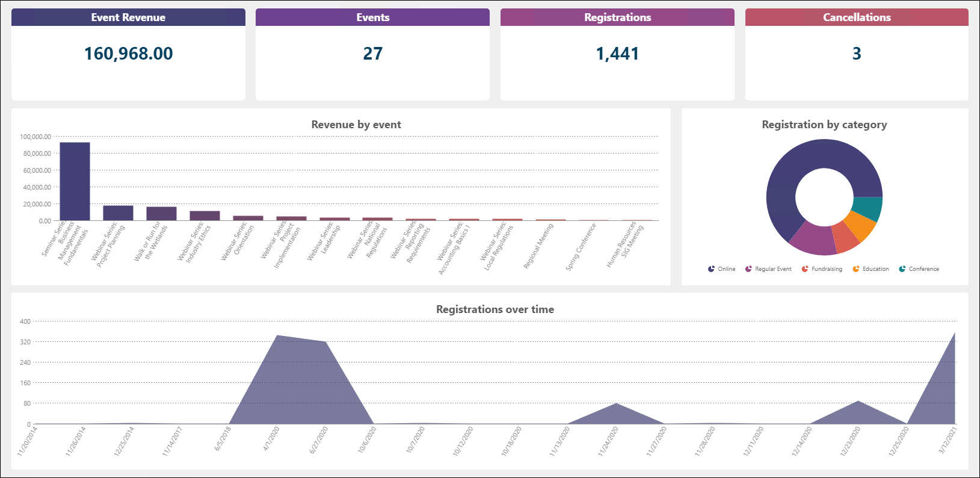Click the Walk or Run for the Wetlands bar
The height and width of the screenshot is (478, 980).
161,214
